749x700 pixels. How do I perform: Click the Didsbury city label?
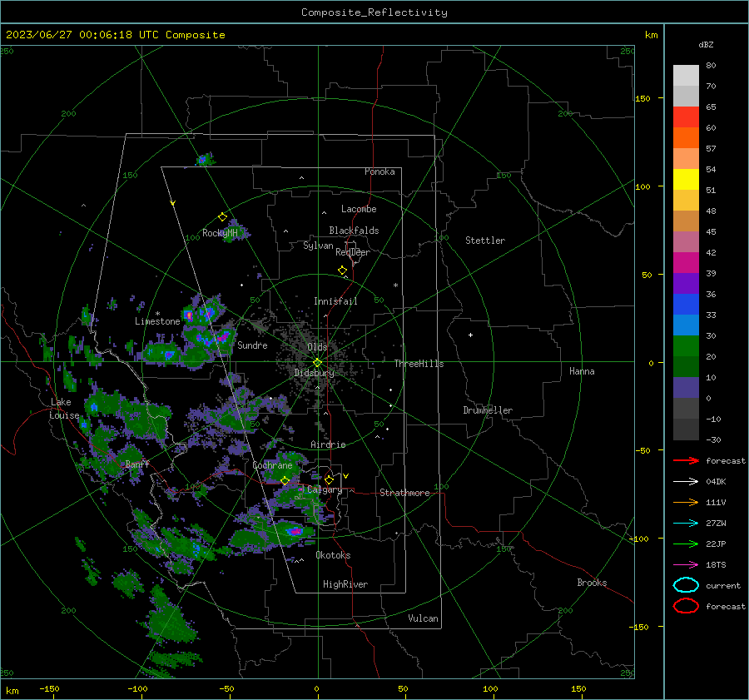coord(315,373)
